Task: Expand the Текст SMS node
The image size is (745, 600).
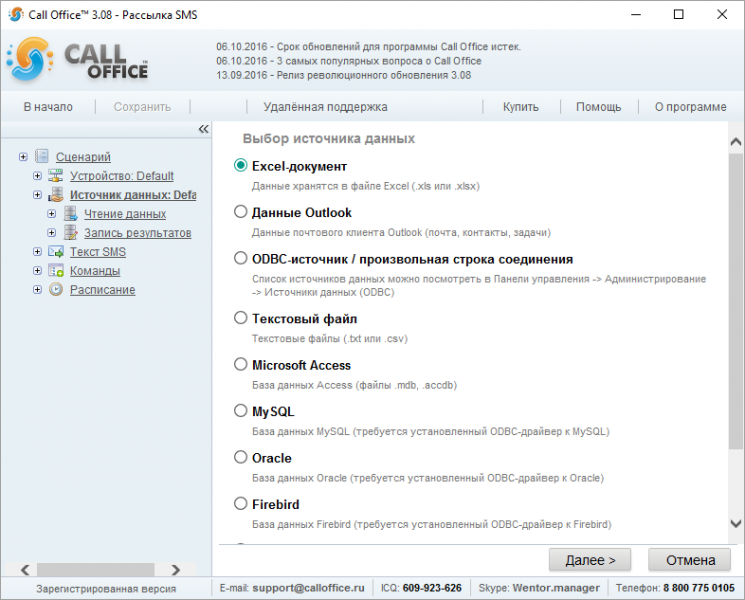Action: click(37, 252)
